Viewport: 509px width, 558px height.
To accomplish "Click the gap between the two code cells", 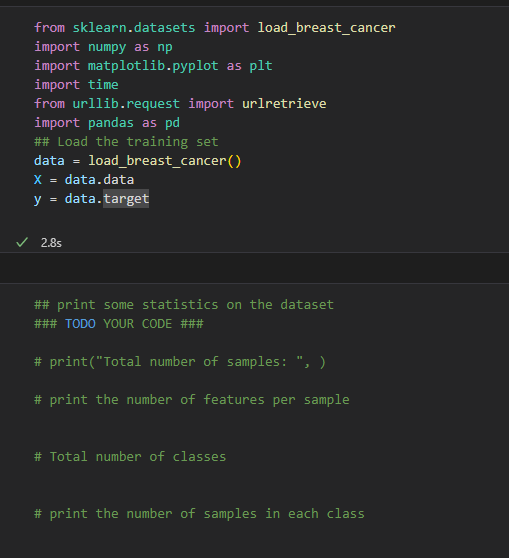I will pos(254,268).
